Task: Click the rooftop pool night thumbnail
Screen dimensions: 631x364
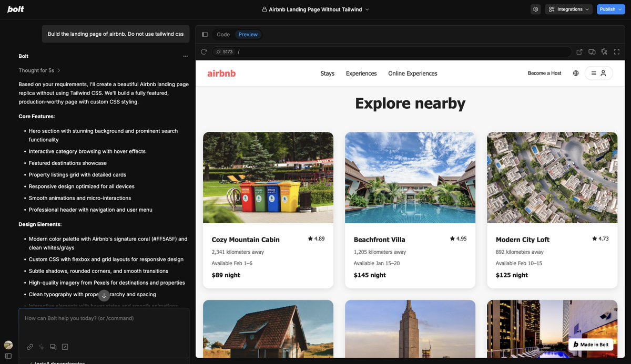Action: click(x=552, y=329)
